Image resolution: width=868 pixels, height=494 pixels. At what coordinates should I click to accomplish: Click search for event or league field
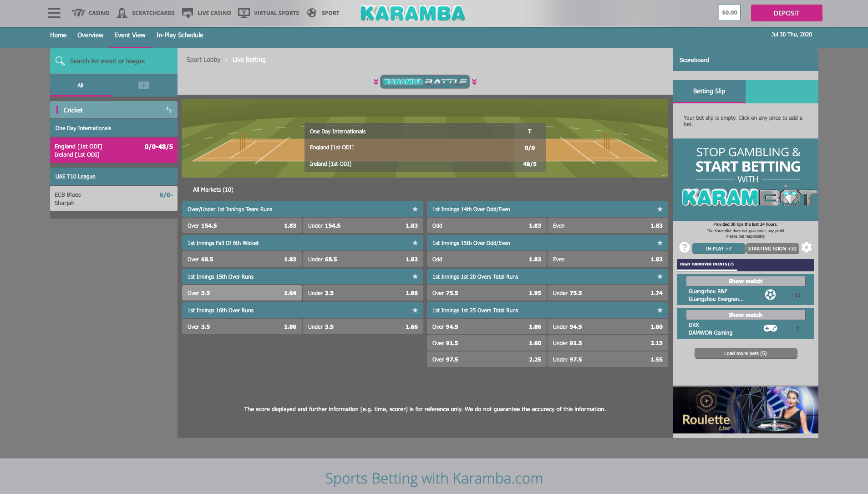point(114,61)
